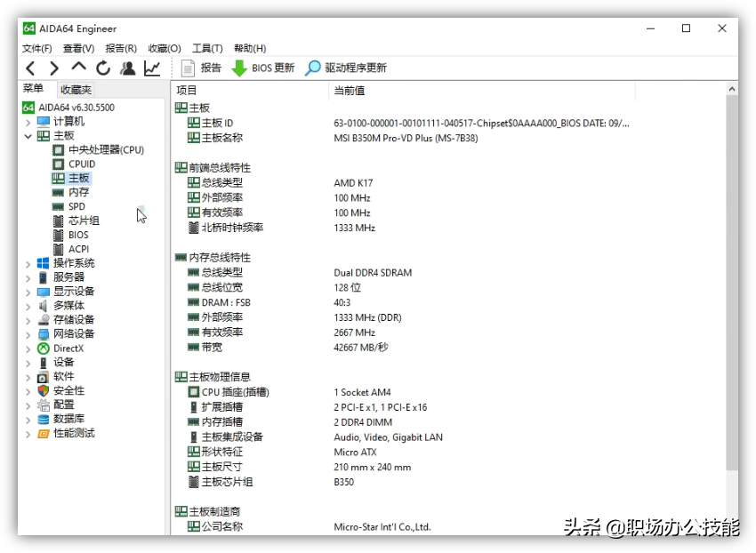Select the SPD tree node
This screenshot has width=756, height=553.
coord(69,206)
